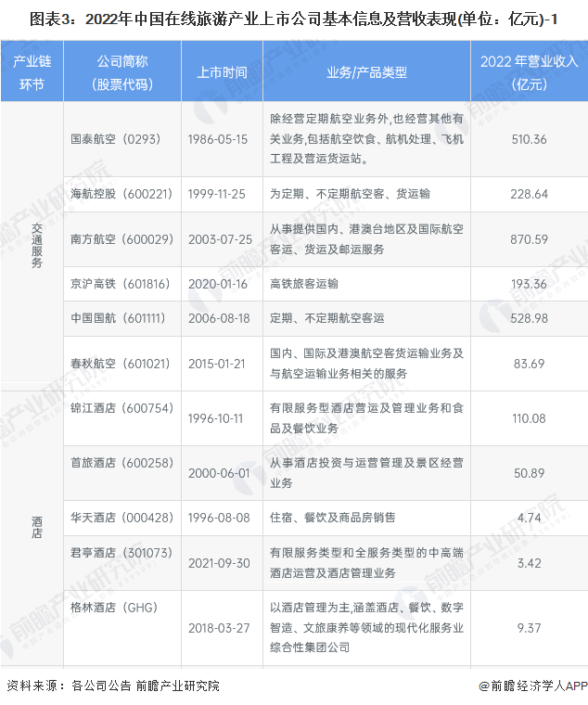Click the source note '资料来源：各公司公告 前瞻产业研究院'
Viewport: 588px width, 705px height.
(x=113, y=686)
